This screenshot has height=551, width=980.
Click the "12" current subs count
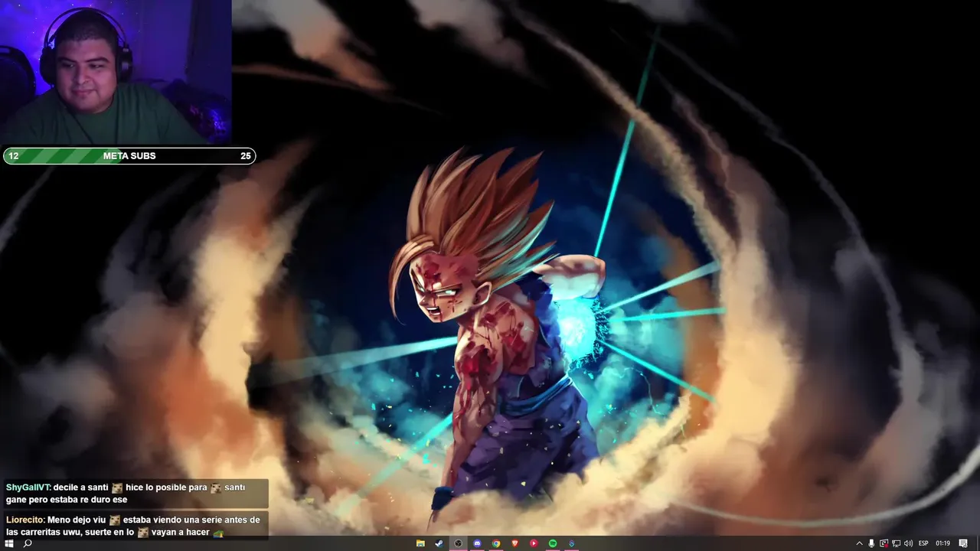point(13,156)
